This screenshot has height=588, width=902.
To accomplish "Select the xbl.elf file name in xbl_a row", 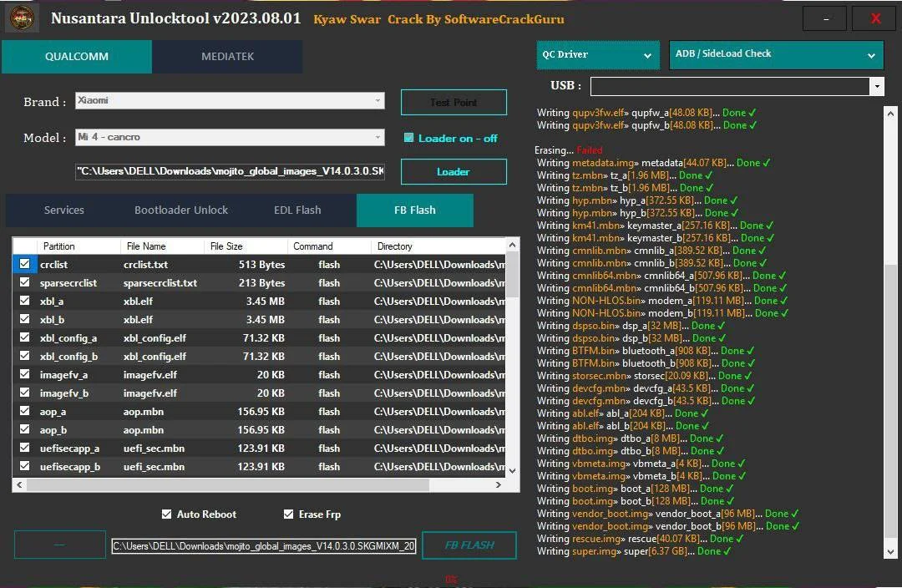I will [138, 301].
